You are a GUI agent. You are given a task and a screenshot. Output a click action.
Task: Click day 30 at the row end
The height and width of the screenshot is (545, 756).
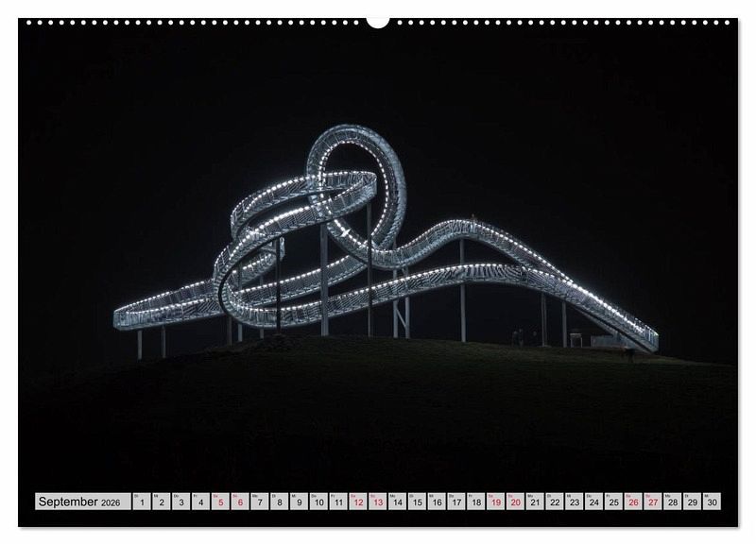pos(712,502)
